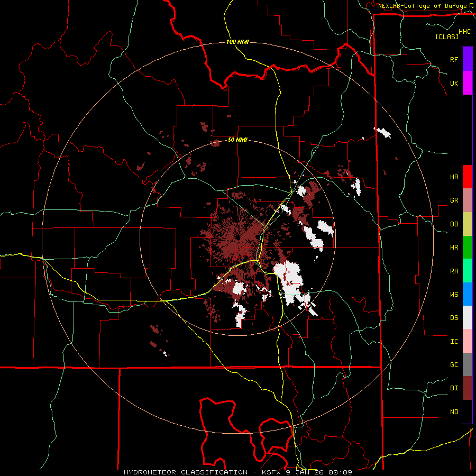Select the GR legend color block
Screen dimensions: 476x476
pos(467,200)
